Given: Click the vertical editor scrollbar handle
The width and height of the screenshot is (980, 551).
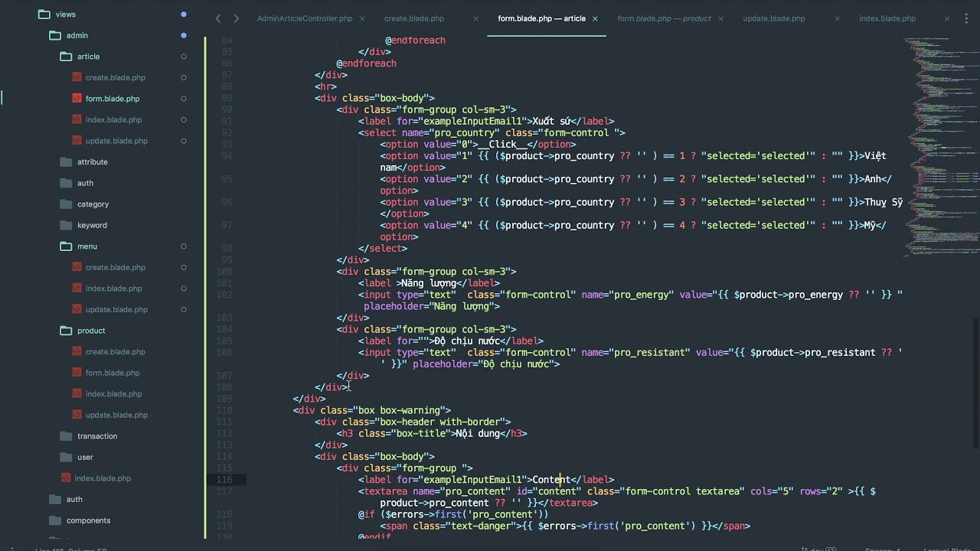Looking at the screenshot, I should (975, 383).
